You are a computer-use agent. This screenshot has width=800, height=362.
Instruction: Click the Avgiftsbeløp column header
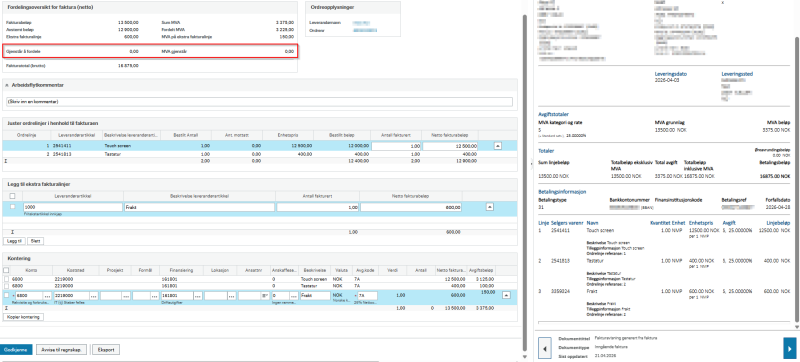pyautogui.click(x=482, y=270)
